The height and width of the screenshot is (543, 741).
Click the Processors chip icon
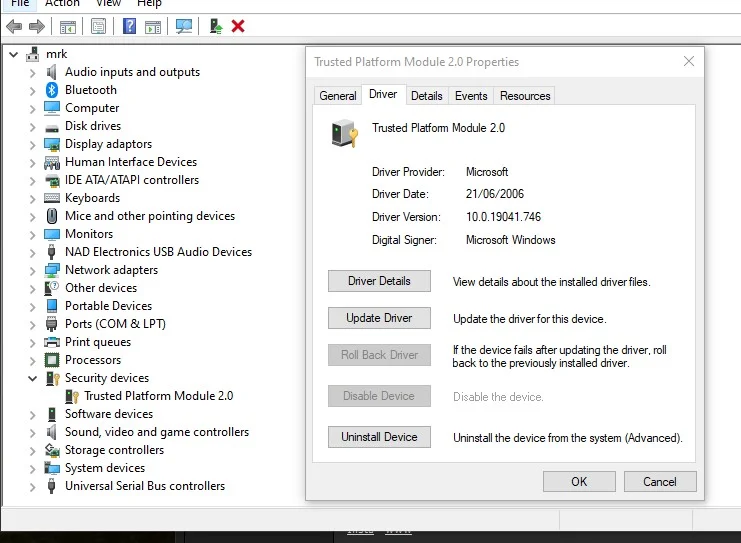coord(52,360)
